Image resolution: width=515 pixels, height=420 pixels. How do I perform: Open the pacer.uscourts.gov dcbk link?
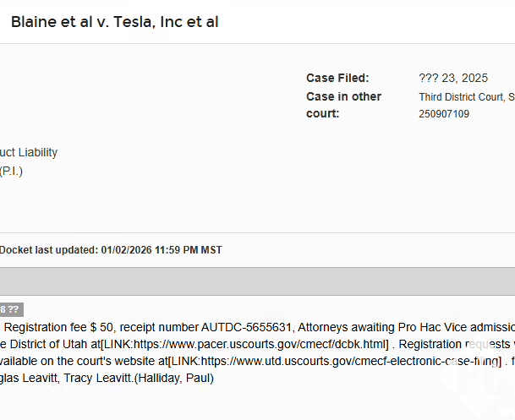tap(244, 344)
